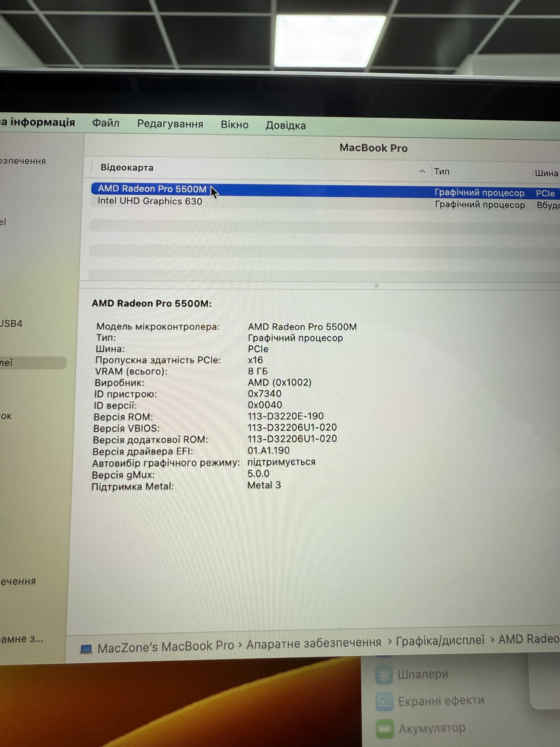Click the ID пристрою value 0x7340
The image size is (560, 747).
click(265, 393)
